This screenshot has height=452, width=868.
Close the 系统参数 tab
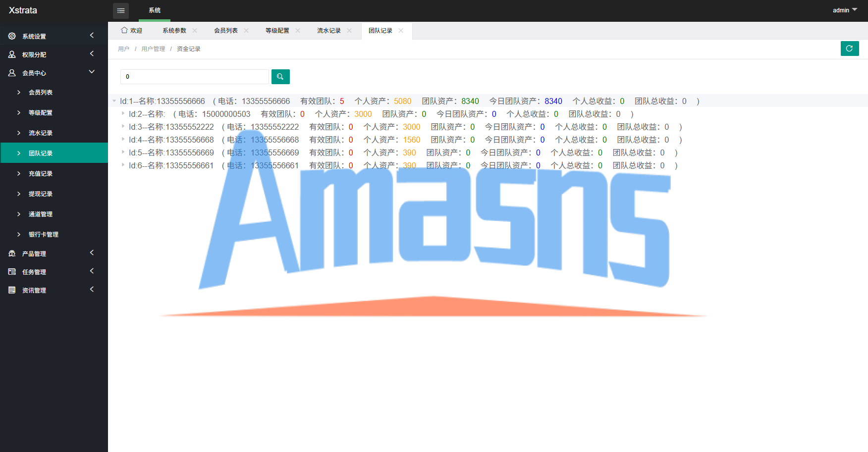tap(195, 31)
